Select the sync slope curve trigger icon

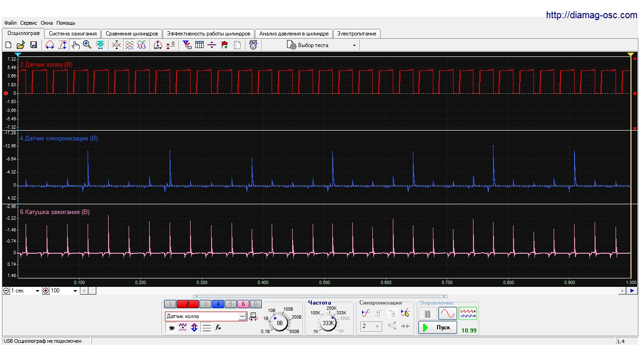point(366,313)
